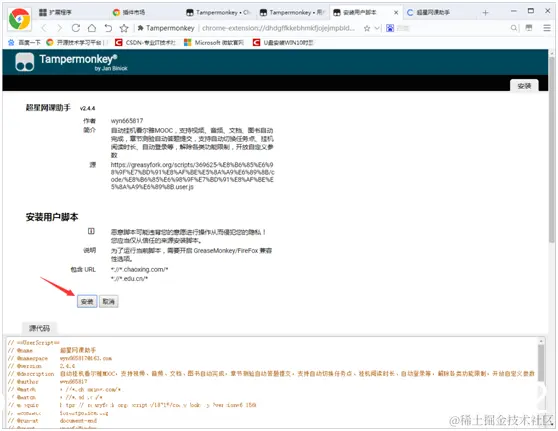Image resolution: width=558 pixels, height=431 pixels.
Task: Open the Microsoft bookmark
Action: coord(214,43)
